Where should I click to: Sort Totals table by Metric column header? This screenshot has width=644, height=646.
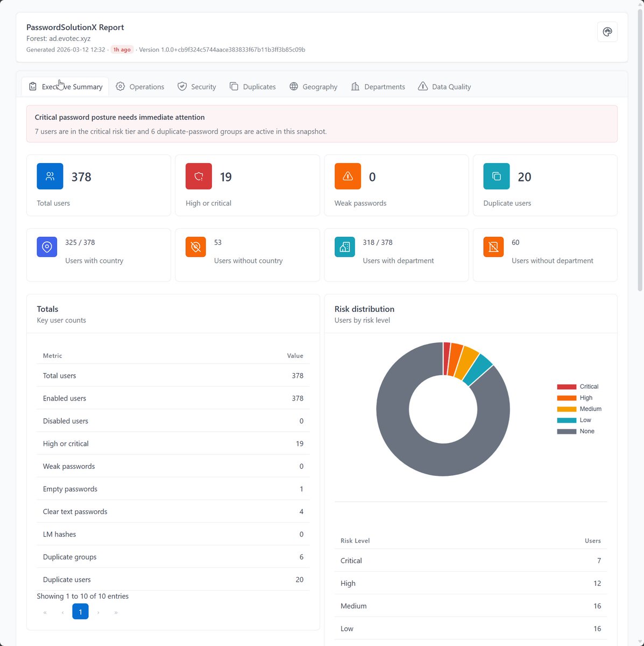[53, 356]
